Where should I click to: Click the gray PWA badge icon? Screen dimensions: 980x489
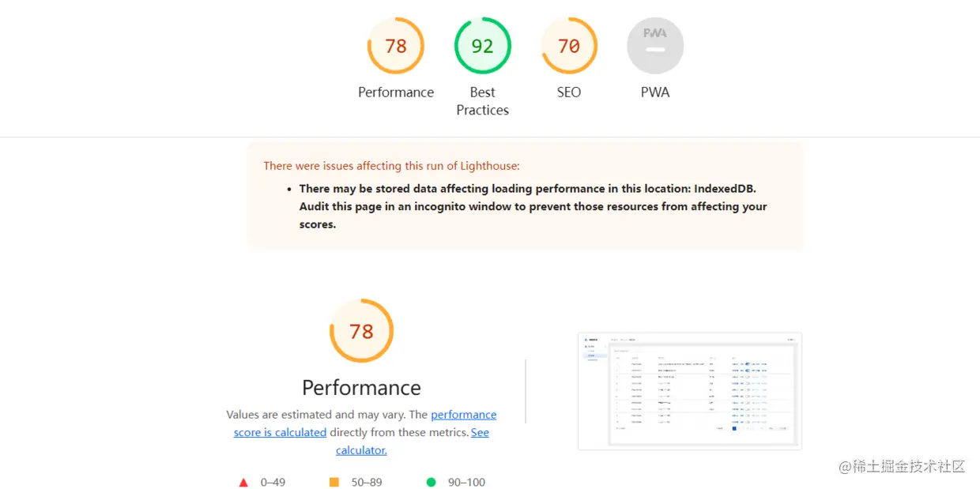pos(655,46)
